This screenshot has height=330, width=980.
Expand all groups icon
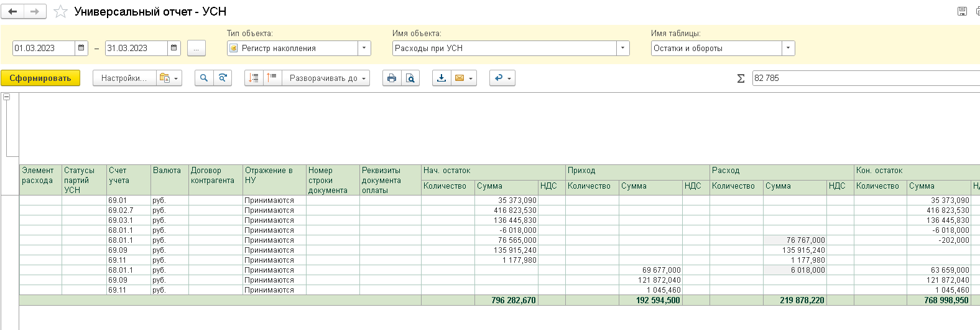click(x=272, y=78)
